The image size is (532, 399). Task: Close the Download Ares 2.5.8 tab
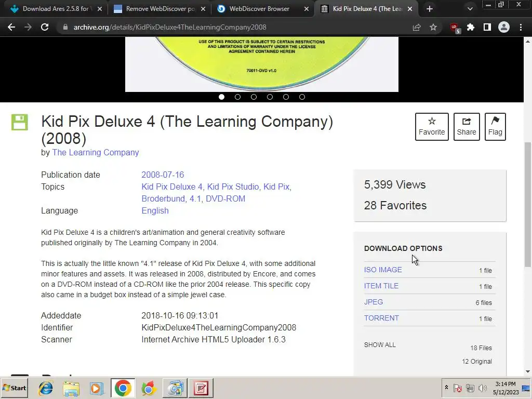[x=99, y=9]
